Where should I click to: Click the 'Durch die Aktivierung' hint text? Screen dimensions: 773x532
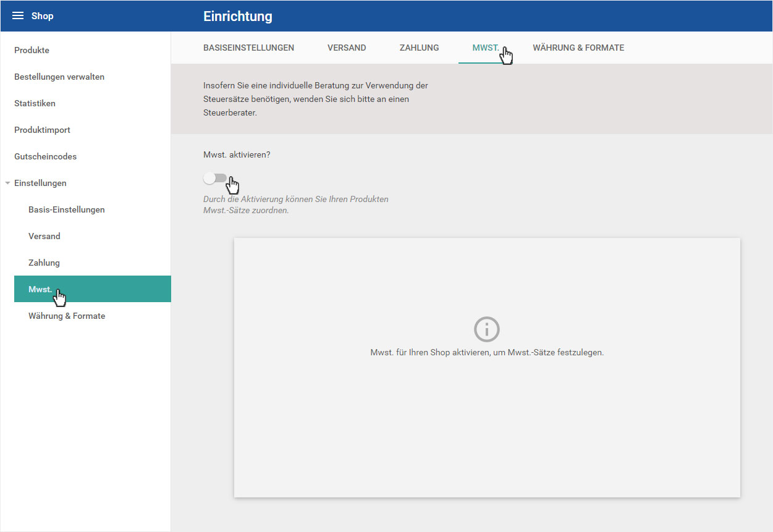click(296, 205)
